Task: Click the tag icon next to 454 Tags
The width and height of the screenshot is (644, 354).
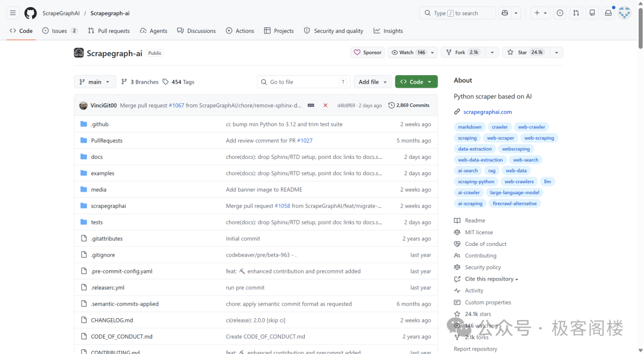Action: click(x=166, y=82)
